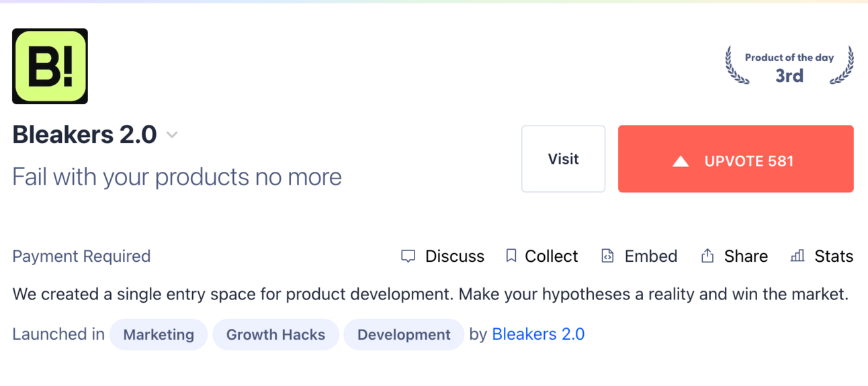Select the Marketing topic tag
The height and width of the screenshot is (386, 868).
[159, 334]
